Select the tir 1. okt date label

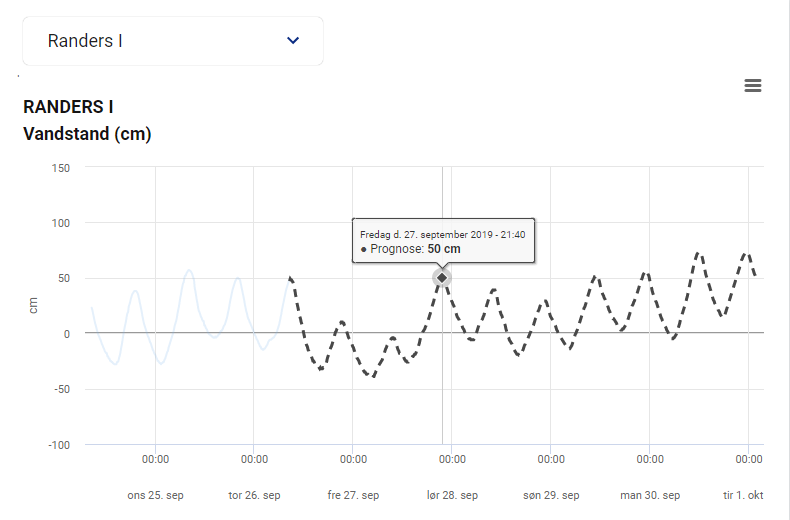coord(744,495)
